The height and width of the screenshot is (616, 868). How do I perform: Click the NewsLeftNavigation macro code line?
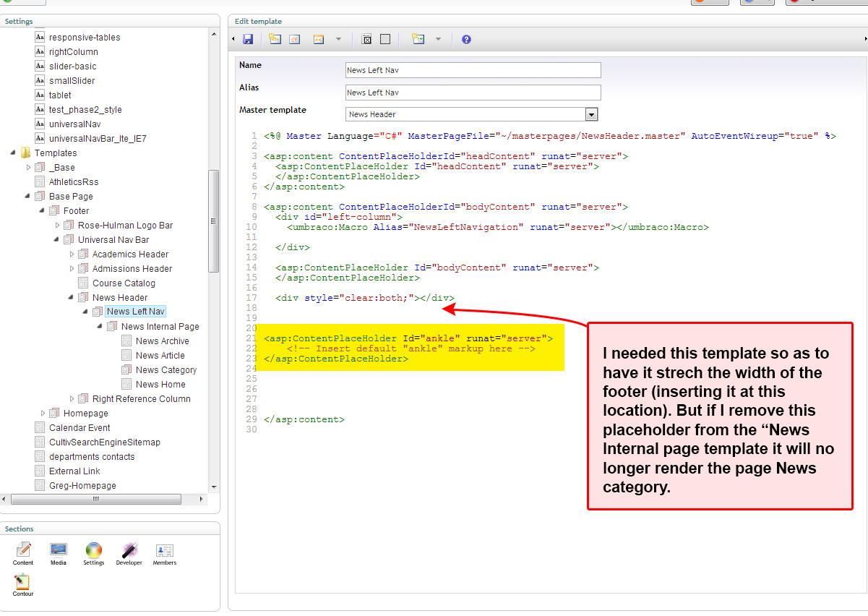[498, 227]
